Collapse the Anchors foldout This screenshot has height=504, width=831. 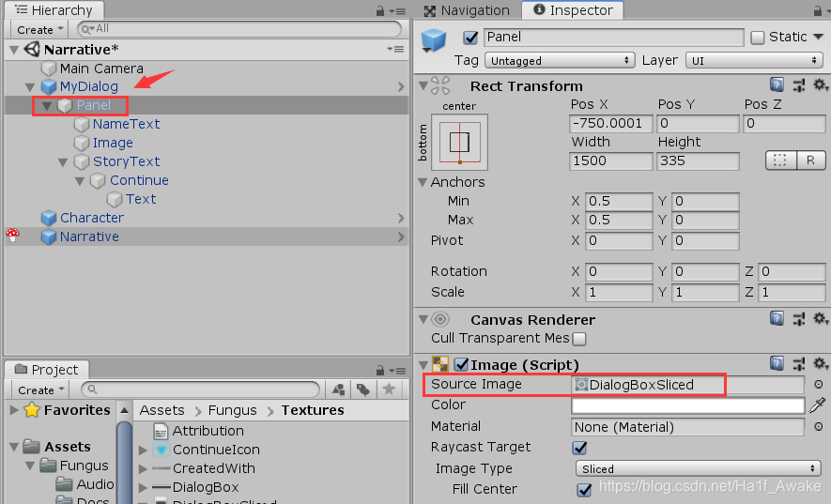click(x=423, y=182)
